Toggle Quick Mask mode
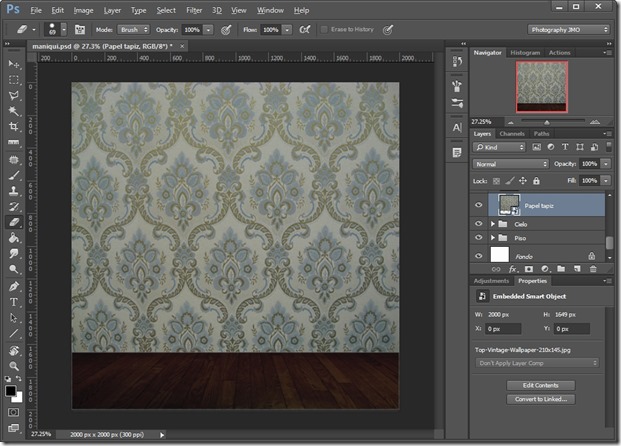The width and height of the screenshot is (621, 446). tap(13, 412)
